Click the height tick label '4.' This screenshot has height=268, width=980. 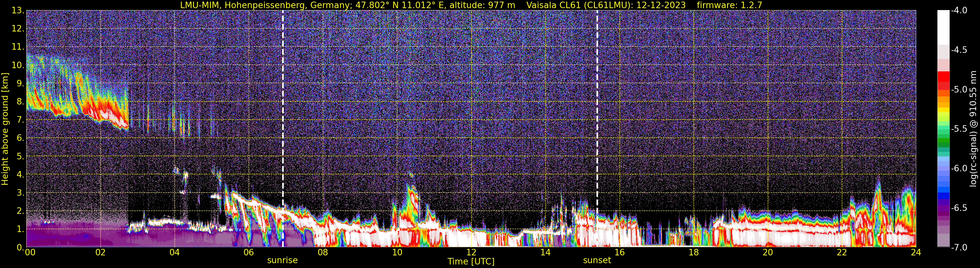(x=20, y=175)
